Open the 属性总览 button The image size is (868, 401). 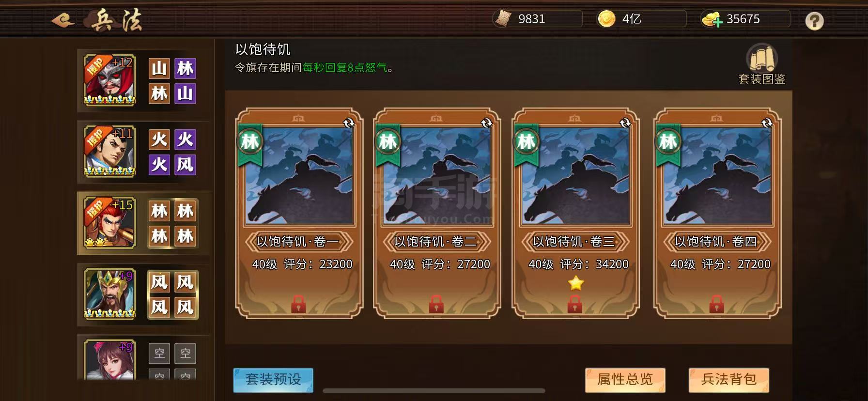(625, 380)
